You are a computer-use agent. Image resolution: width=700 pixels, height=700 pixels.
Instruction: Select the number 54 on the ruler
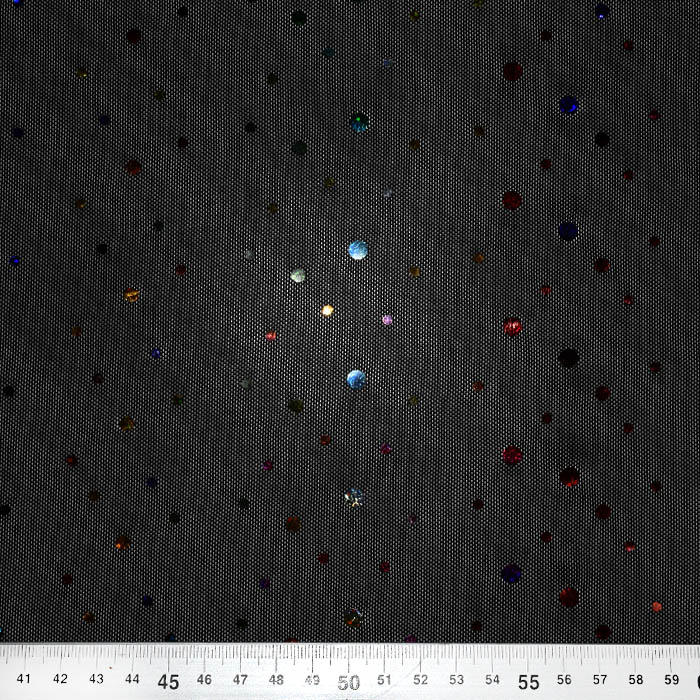(492, 679)
